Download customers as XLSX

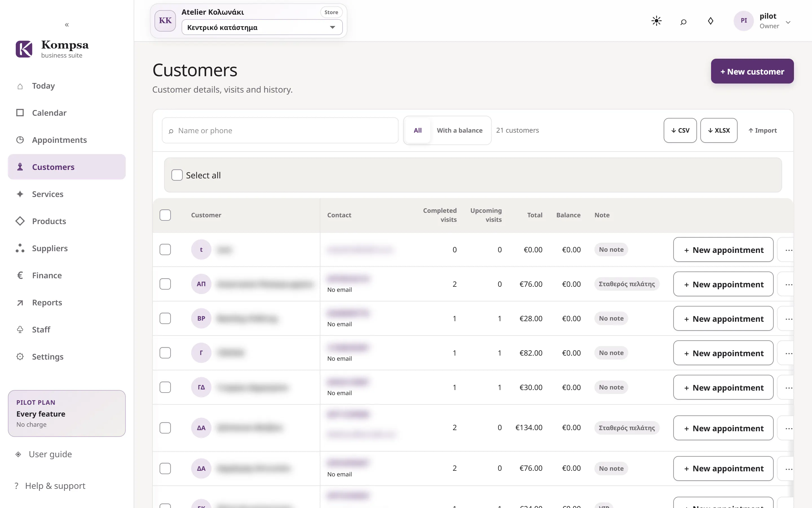[719, 130]
